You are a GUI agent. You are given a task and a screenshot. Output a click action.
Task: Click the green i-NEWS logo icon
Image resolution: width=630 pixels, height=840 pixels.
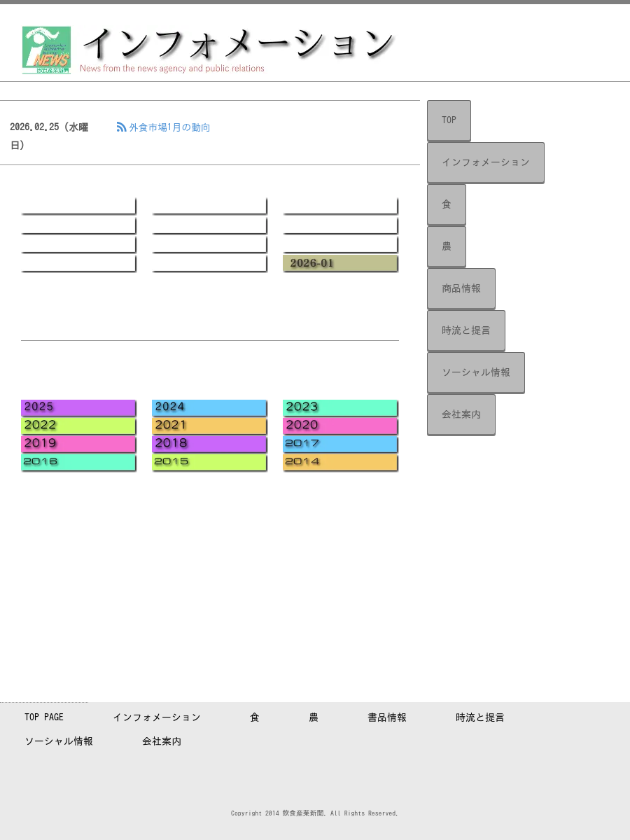tap(46, 50)
